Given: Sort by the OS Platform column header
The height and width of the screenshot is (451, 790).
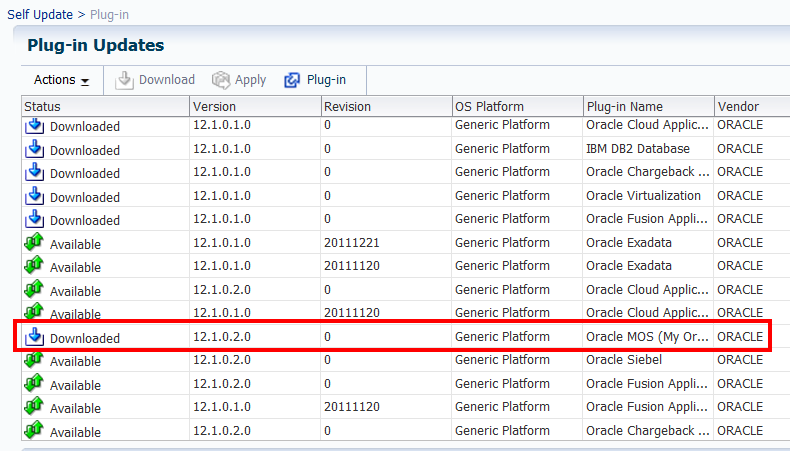Looking at the screenshot, I should point(517,106).
